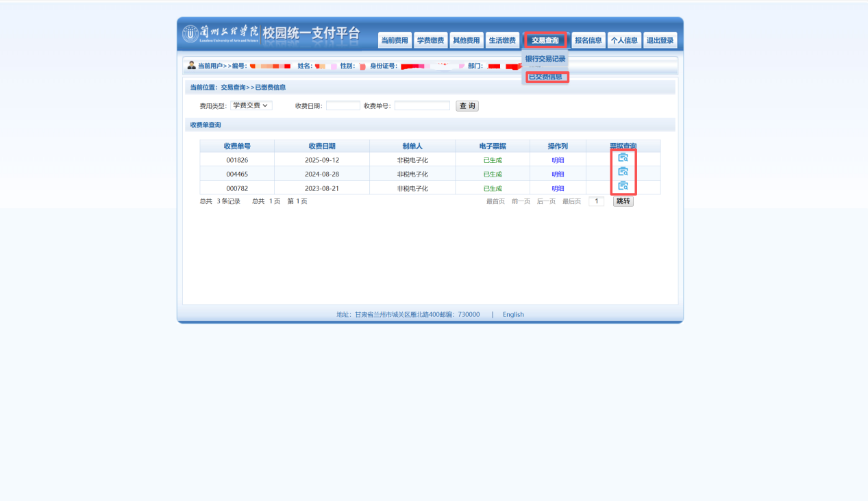The width and height of the screenshot is (868, 501).
Task: Click the 收费日期 input field
Action: click(x=343, y=105)
